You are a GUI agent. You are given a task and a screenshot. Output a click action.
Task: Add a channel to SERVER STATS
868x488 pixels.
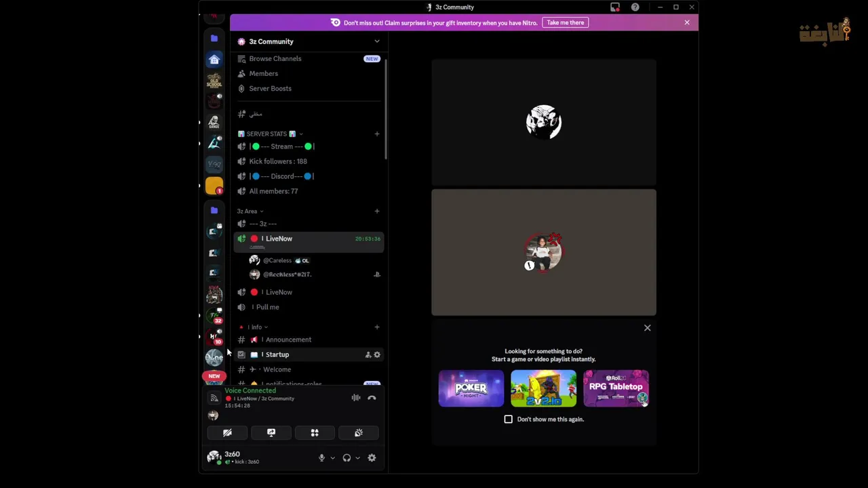377,134
